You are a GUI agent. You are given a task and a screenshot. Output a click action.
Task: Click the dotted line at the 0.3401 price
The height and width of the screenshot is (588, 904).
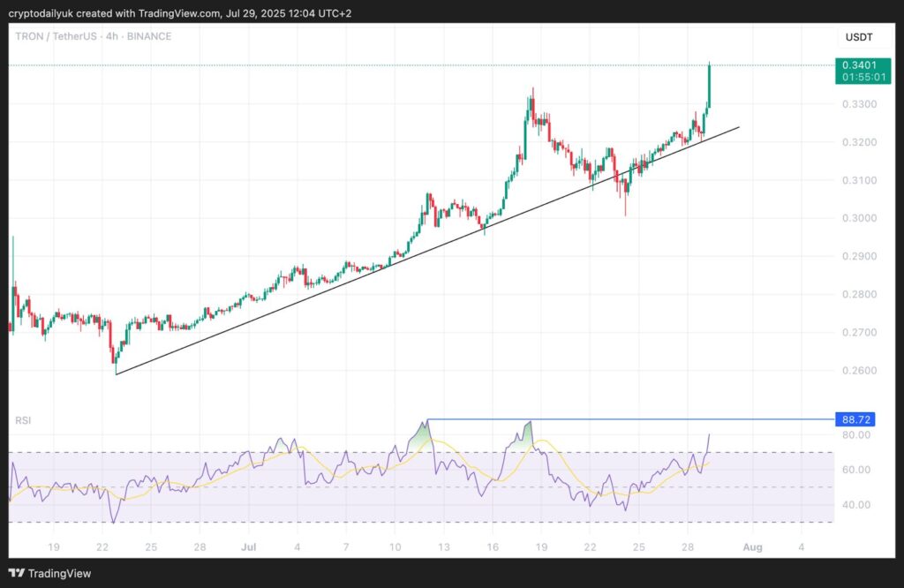tap(353, 64)
